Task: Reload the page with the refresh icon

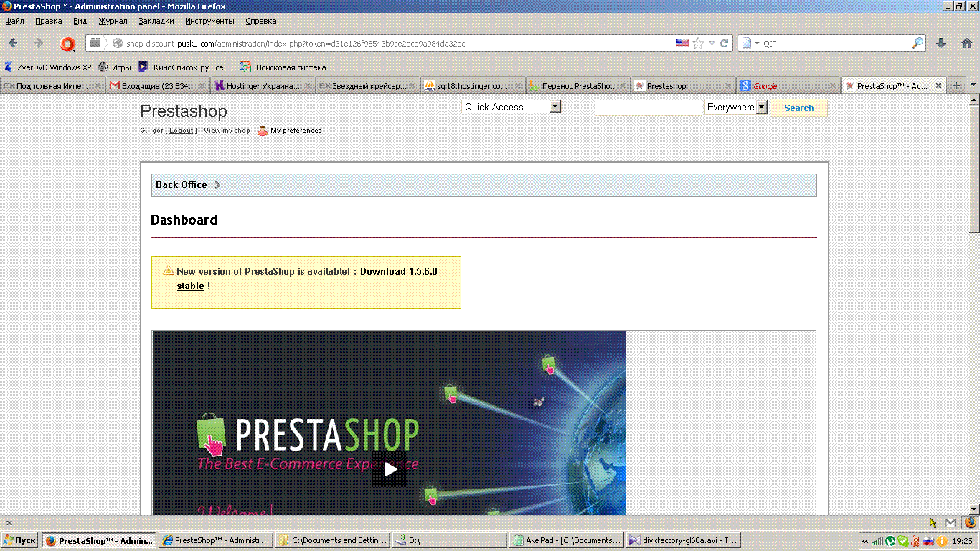Action: [x=725, y=43]
